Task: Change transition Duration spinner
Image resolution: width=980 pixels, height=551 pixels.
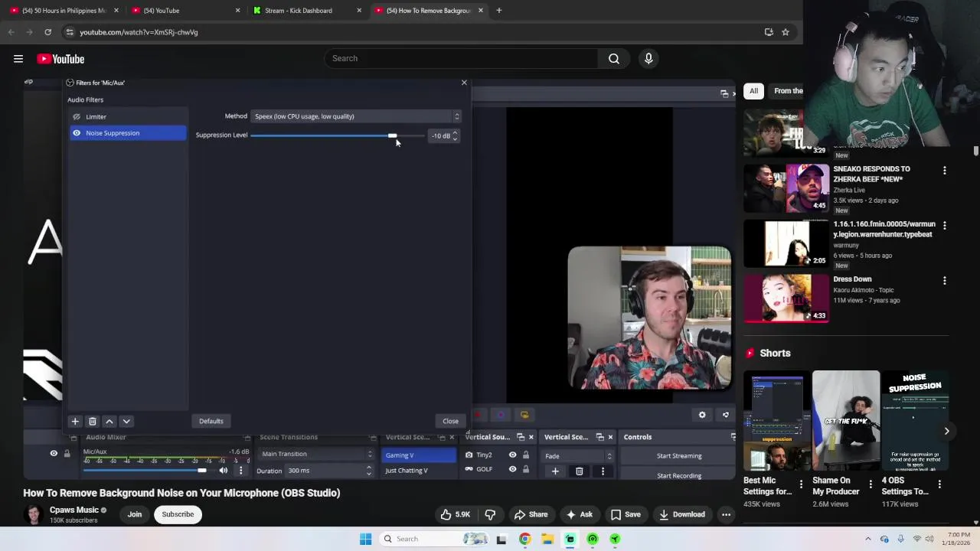Action: (x=369, y=471)
